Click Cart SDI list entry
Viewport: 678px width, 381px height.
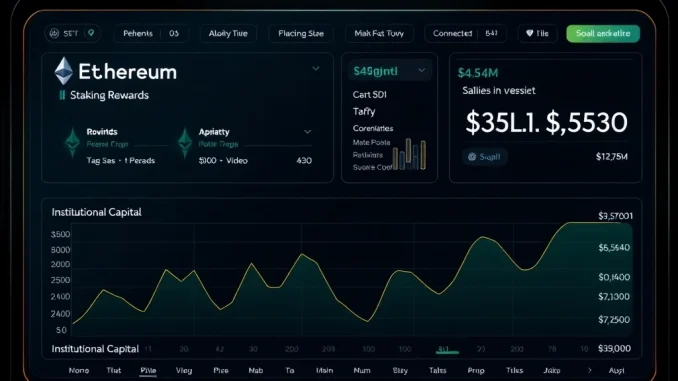tap(370, 94)
